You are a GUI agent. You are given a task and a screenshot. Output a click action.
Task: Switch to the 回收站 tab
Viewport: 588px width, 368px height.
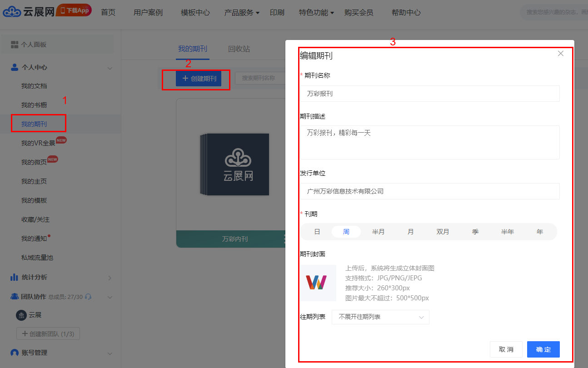(239, 49)
